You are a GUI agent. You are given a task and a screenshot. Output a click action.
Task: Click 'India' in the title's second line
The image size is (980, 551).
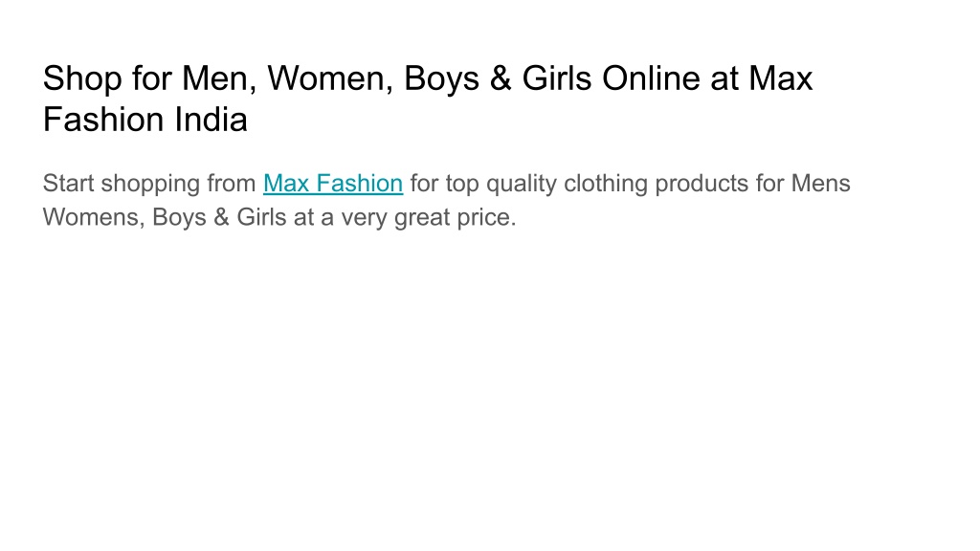click(x=211, y=119)
